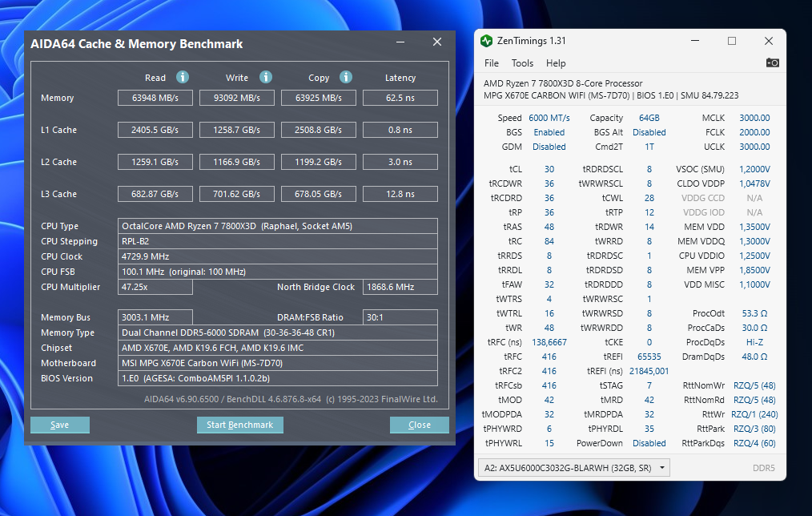Click the Chipset field AMD X670E
Viewport: 812px width, 516px height.
278,349
